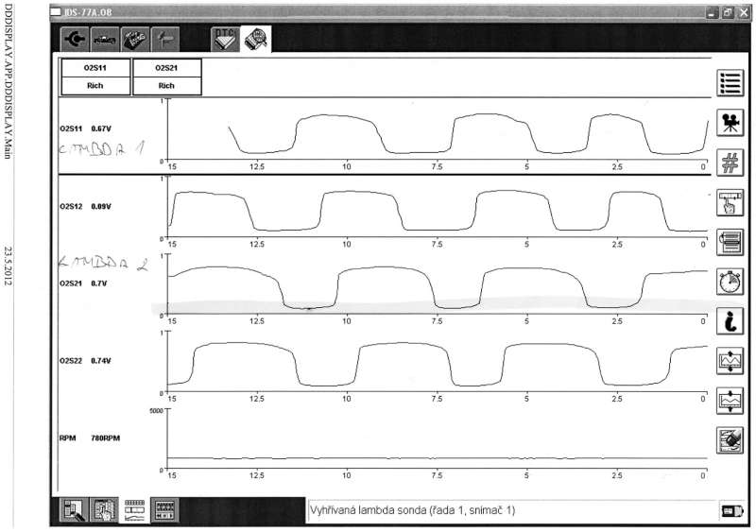Click inside the O2S11 waveform graph
Viewport: 756px width, 532px height.
pyautogui.click(x=437, y=130)
